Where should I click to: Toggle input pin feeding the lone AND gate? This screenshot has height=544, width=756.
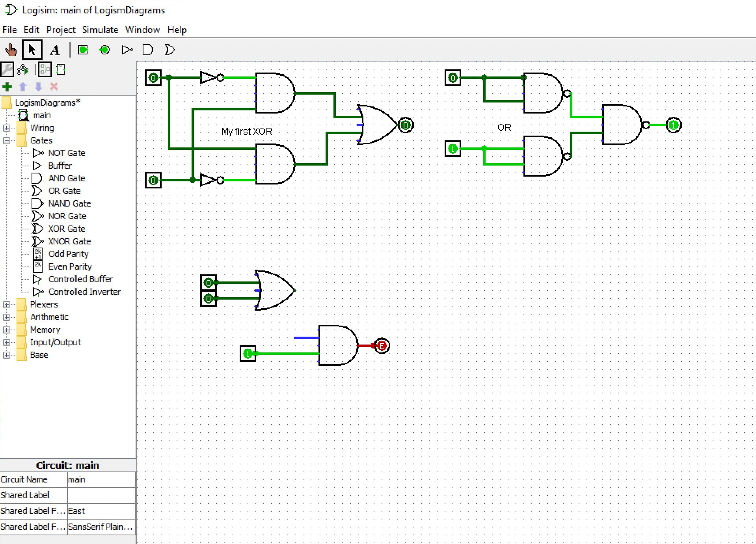pyautogui.click(x=248, y=354)
